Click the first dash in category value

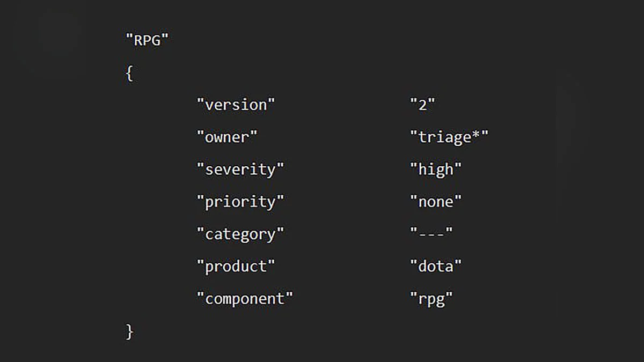coord(423,234)
